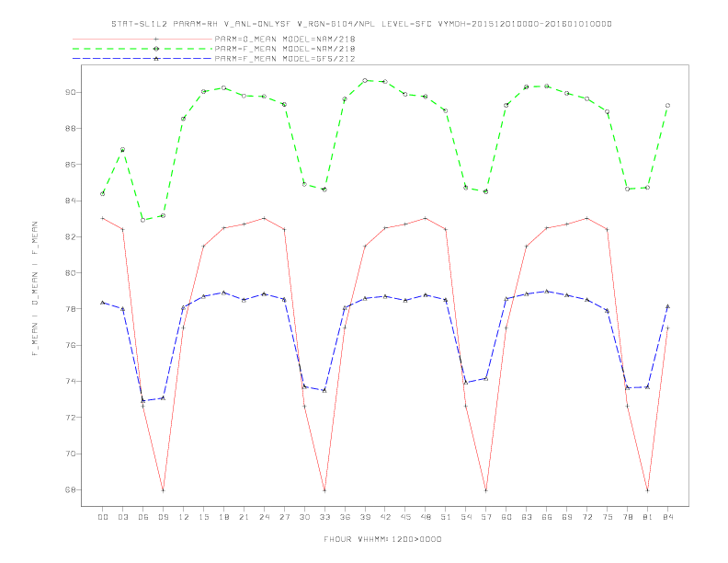
Task: Select legend entry PARM=O_MEAN MODEL=NAM/218
Action: click(x=285, y=39)
